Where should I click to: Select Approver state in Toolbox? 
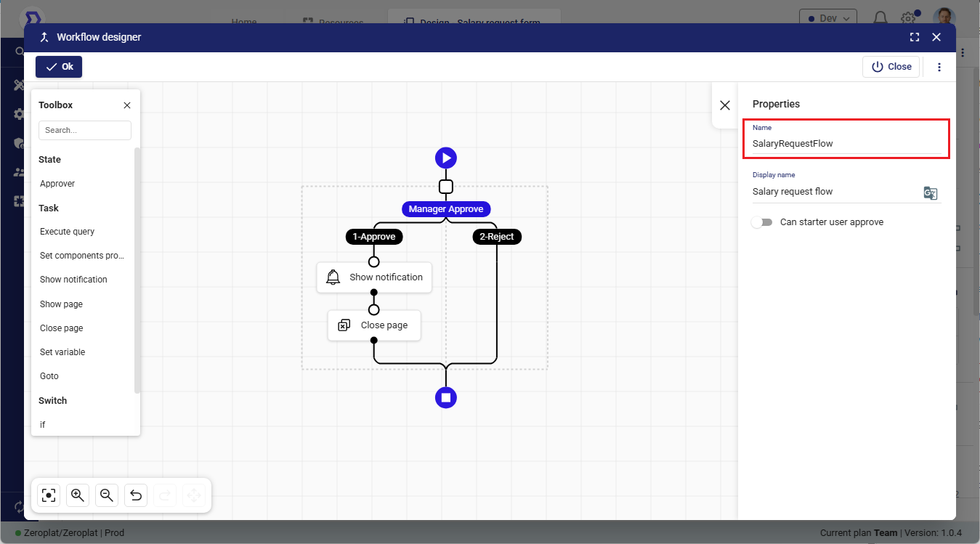click(x=57, y=184)
